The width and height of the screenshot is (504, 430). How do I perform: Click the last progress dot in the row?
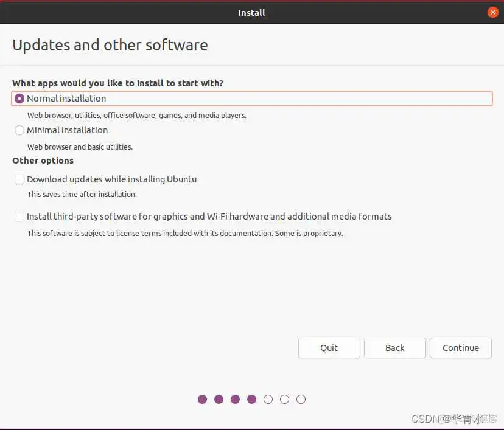tap(301, 399)
